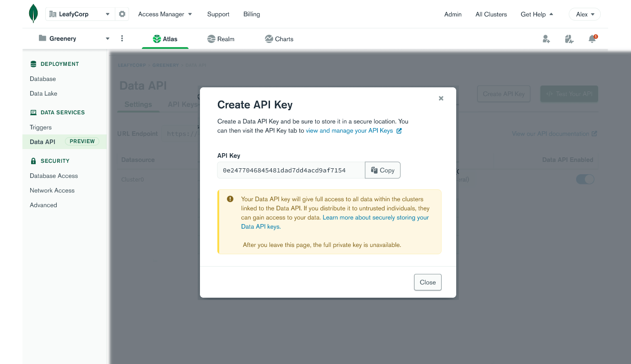Select the Settings tab
This screenshot has width=631, height=364.
tap(138, 104)
